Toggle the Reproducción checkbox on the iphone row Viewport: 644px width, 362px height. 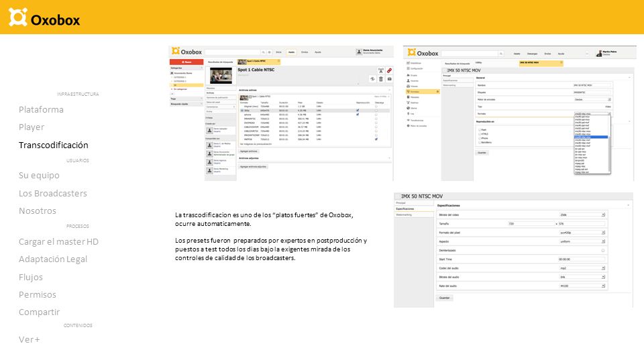click(358, 115)
